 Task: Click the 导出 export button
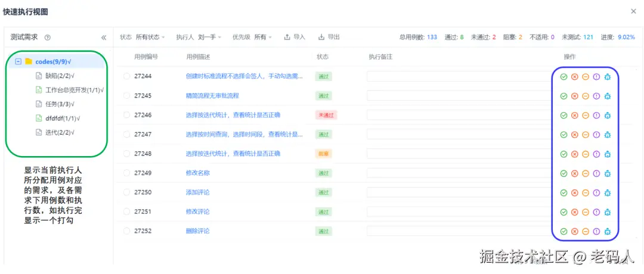pos(329,38)
